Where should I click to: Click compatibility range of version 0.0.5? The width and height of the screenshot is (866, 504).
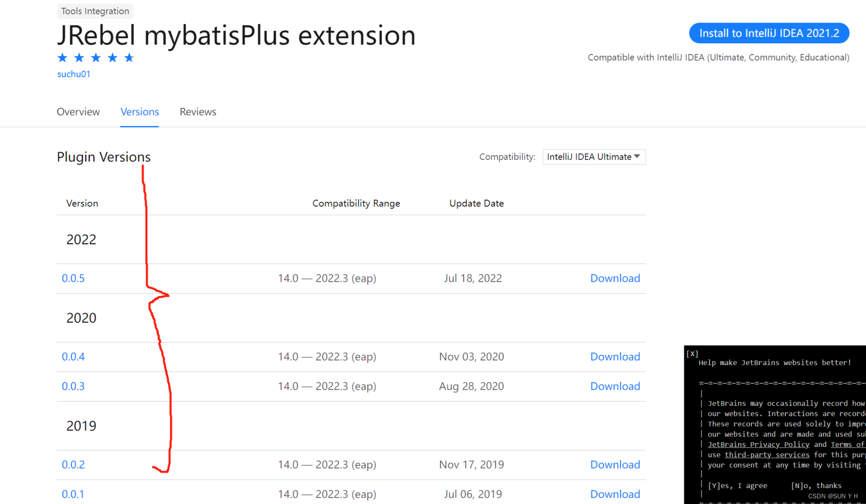click(x=327, y=278)
